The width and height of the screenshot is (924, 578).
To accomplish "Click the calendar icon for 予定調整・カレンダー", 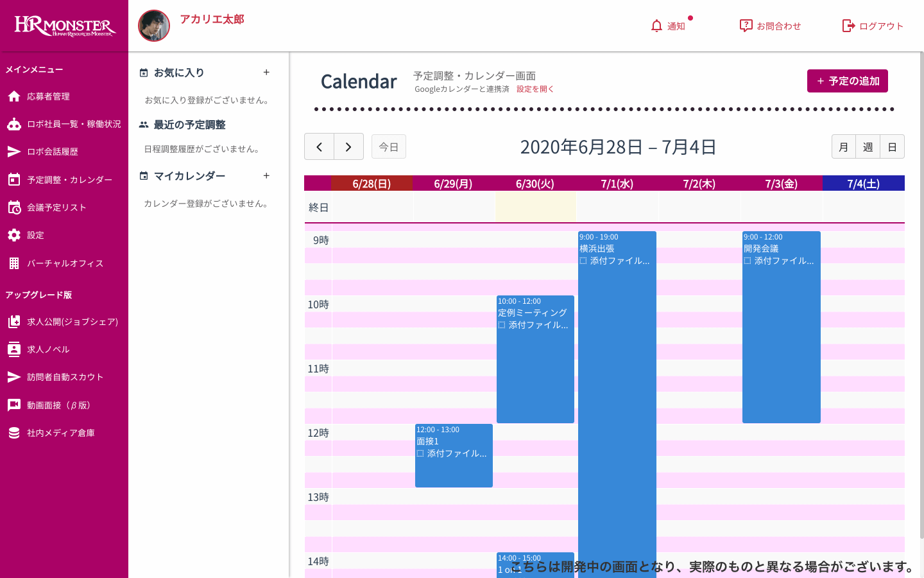I will tap(14, 180).
